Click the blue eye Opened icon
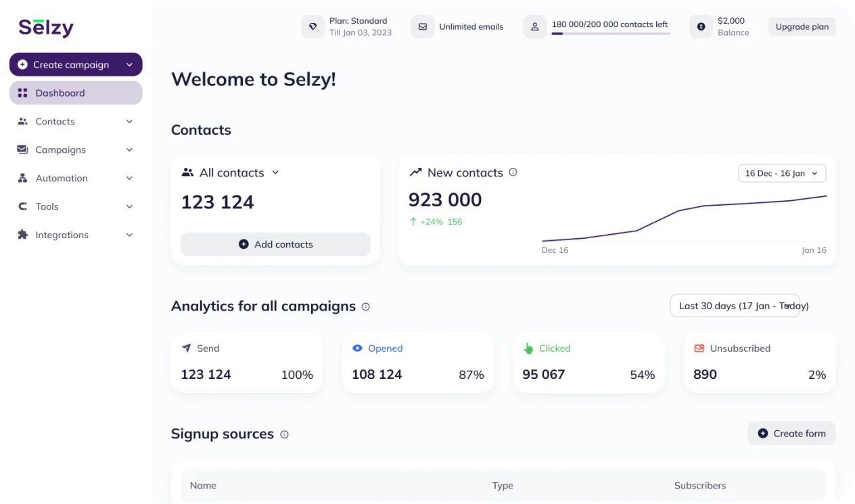The height and width of the screenshot is (504, 855). (x=358, y=348)
